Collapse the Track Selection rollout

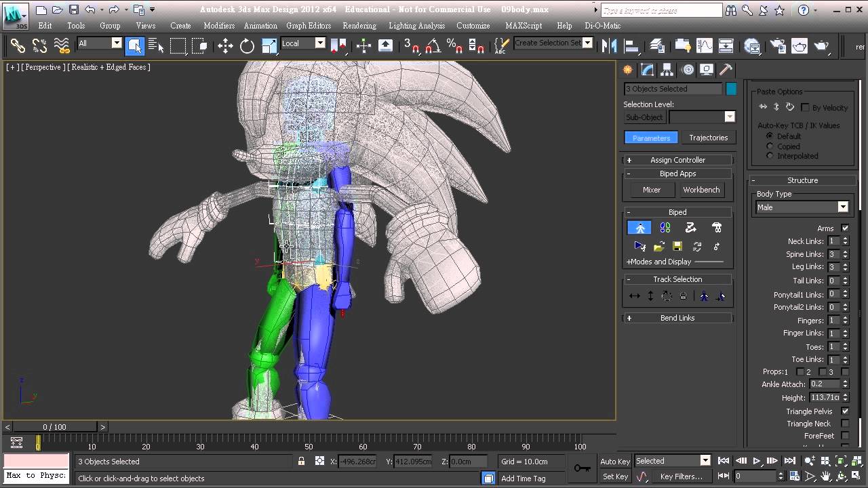677,279
